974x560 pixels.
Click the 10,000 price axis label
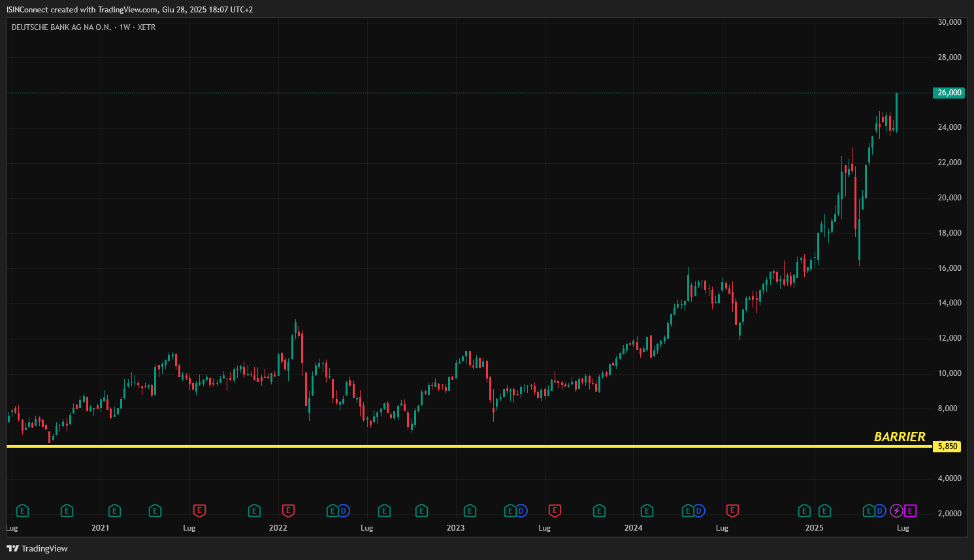pos(949,373)
